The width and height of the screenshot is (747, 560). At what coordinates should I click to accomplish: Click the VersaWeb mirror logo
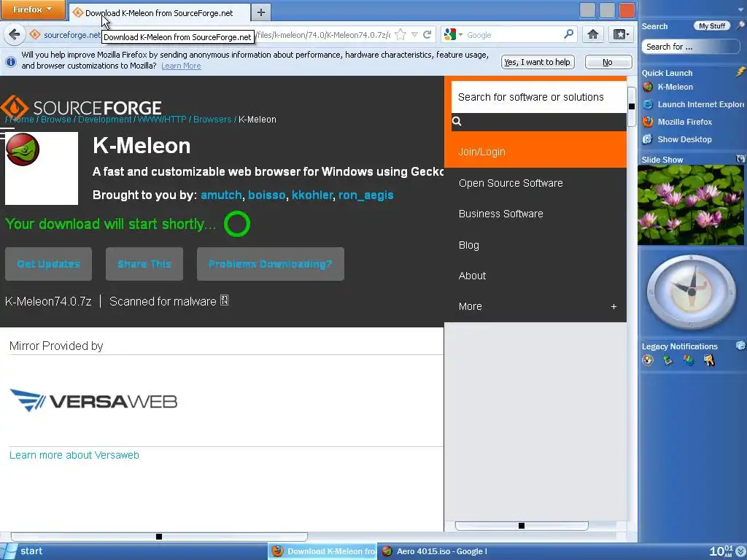pos(93,400)
